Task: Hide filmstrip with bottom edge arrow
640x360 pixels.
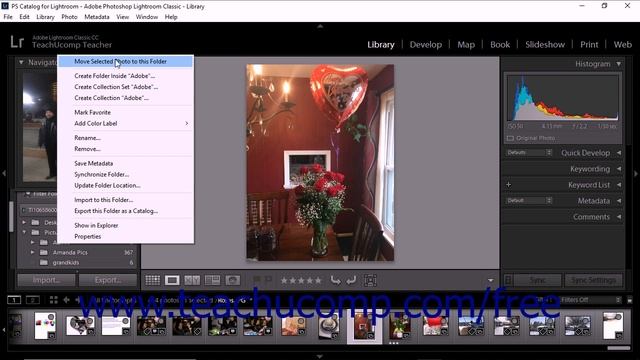Action: click(320, 356)
